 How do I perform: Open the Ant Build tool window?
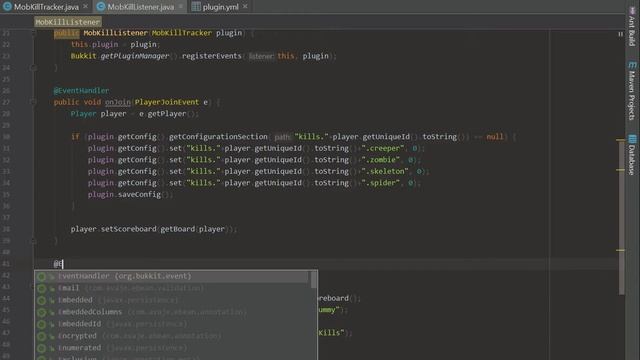point(632,27)
